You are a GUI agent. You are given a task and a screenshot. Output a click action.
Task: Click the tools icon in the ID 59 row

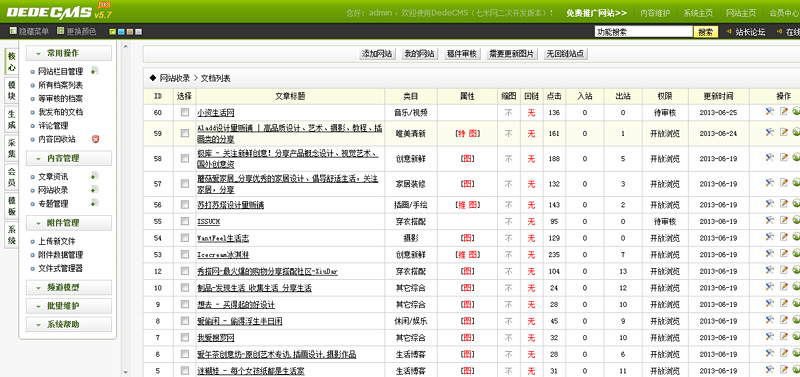770,133
